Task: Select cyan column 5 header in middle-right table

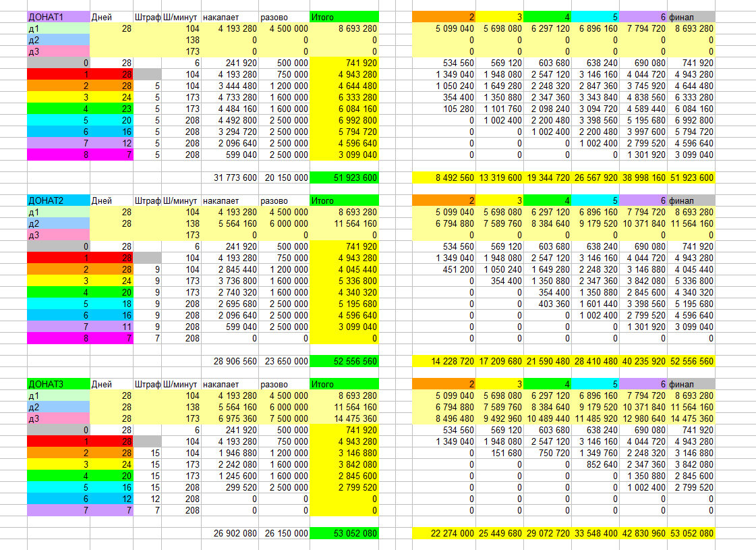Action: pos(595,200)
